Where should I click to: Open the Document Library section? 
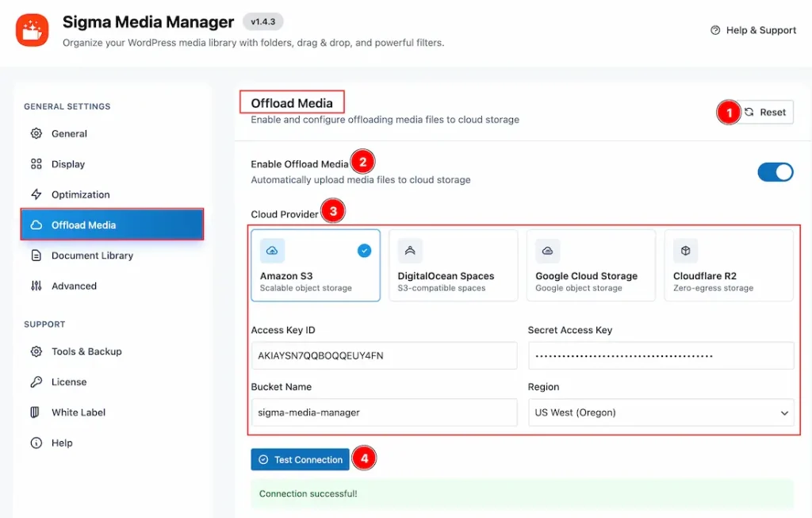113,255
